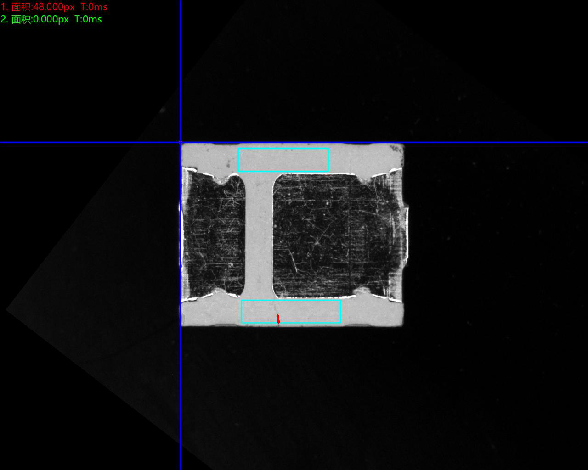Click the horizontal blue reference line
588x471 pixels.
point(375,142)
